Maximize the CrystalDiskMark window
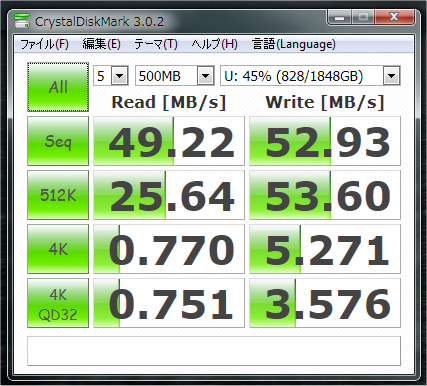Image resolution: width=427 pixels, height=386 pixels. [363, 17]
